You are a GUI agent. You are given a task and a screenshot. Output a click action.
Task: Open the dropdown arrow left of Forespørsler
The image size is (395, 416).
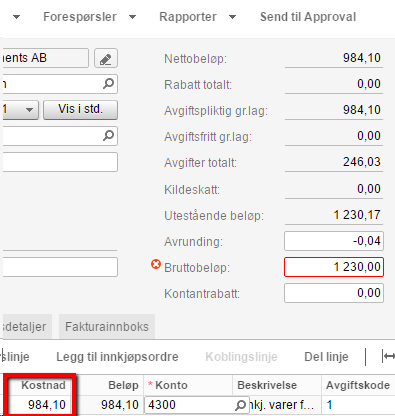pyautogui.click(x=16, y=17)
